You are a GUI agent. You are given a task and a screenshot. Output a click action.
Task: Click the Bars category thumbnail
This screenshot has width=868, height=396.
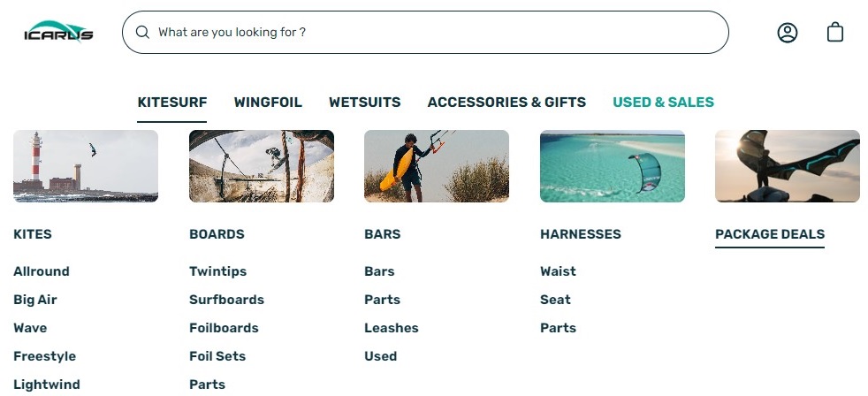coord(437,166)
